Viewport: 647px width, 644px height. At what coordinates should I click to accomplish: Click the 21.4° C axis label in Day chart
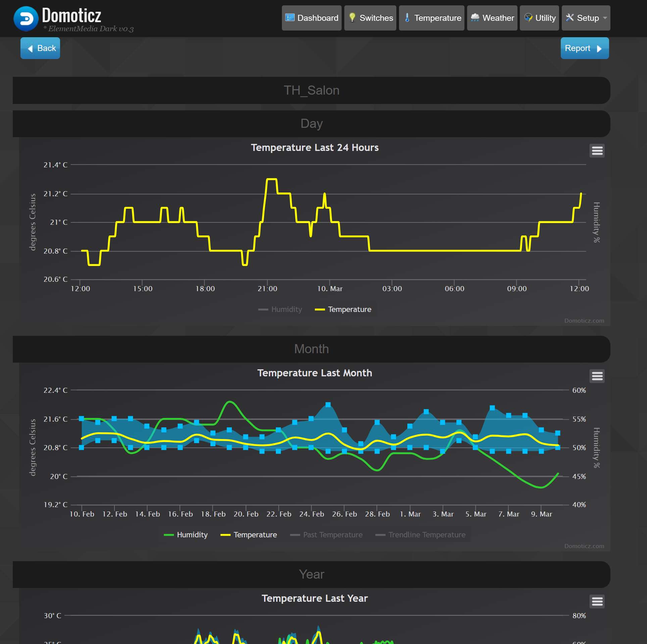(55, 165)
